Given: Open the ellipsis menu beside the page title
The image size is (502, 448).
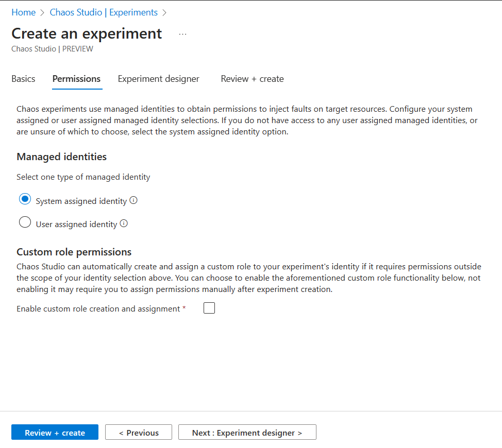Looking at the screenshot, I should (x=182, y=34).
